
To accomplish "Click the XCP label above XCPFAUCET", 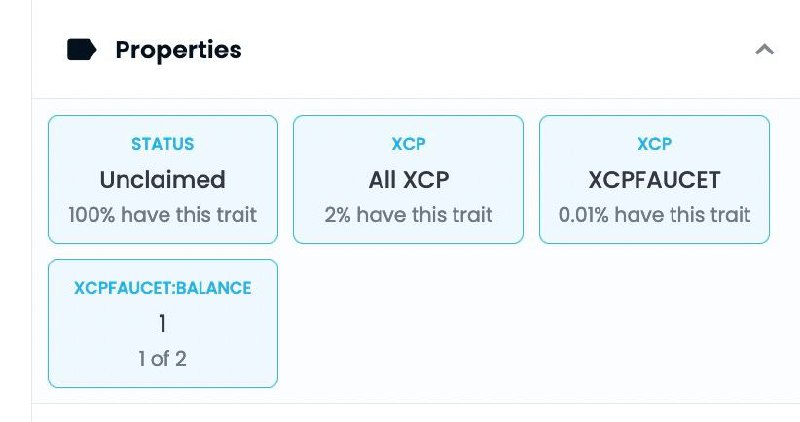I will (654, 144).
